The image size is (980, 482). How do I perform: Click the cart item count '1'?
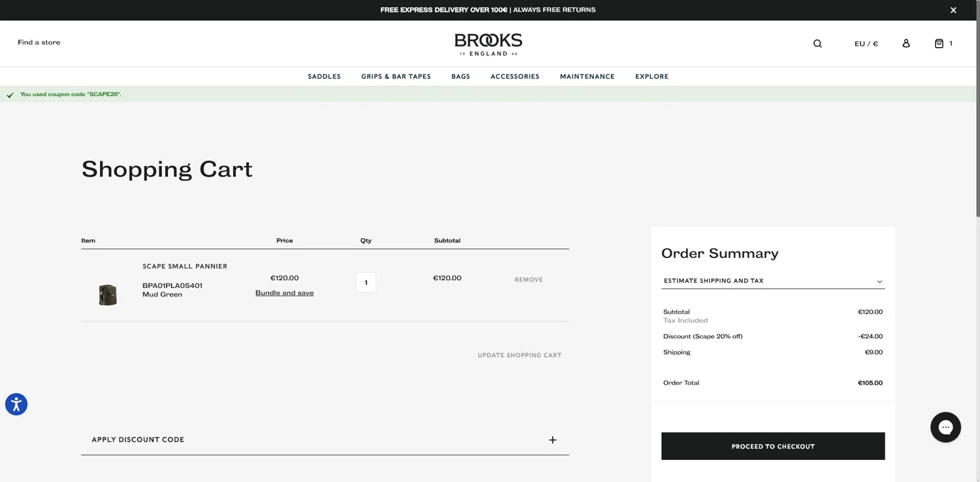[x=951, y=43]
